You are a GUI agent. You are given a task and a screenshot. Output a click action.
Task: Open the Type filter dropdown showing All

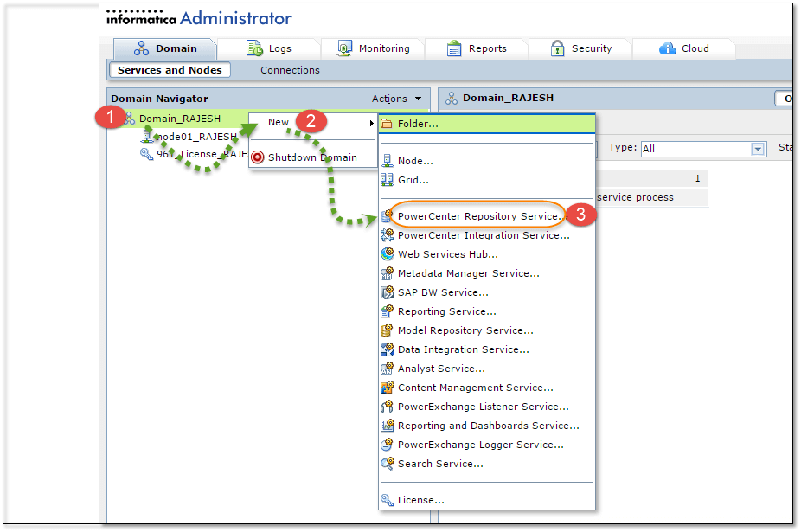pos(759,149)
